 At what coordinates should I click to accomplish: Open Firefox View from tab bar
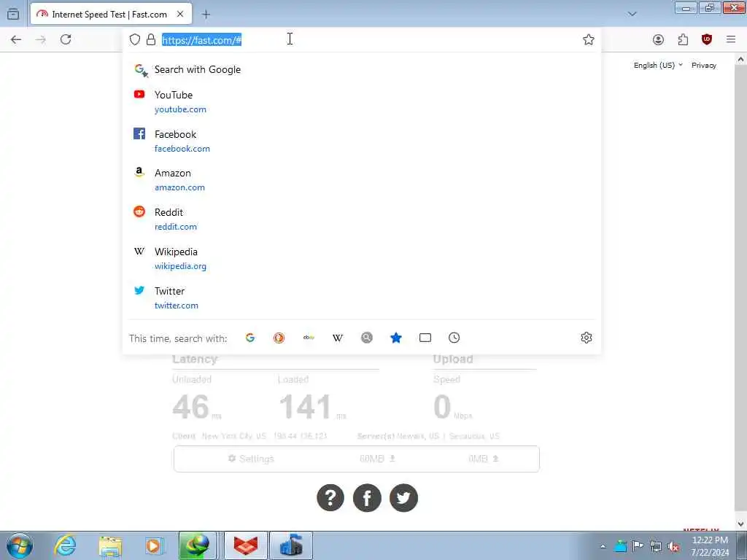(x=13, y=15)
